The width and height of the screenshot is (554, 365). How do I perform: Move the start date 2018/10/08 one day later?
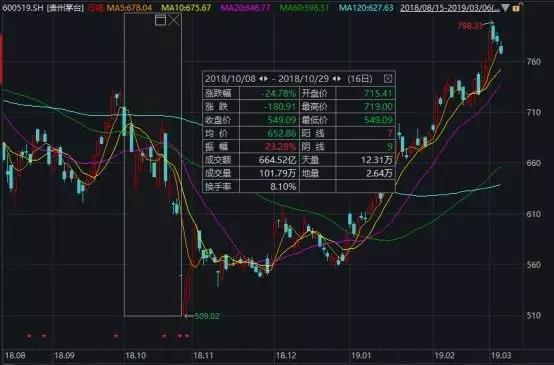coord(266,78)
